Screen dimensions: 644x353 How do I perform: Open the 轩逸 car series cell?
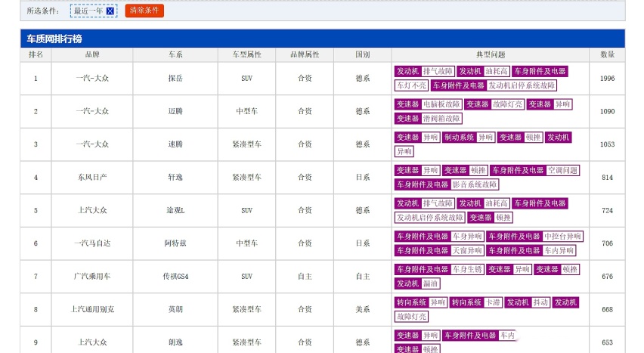175,178
